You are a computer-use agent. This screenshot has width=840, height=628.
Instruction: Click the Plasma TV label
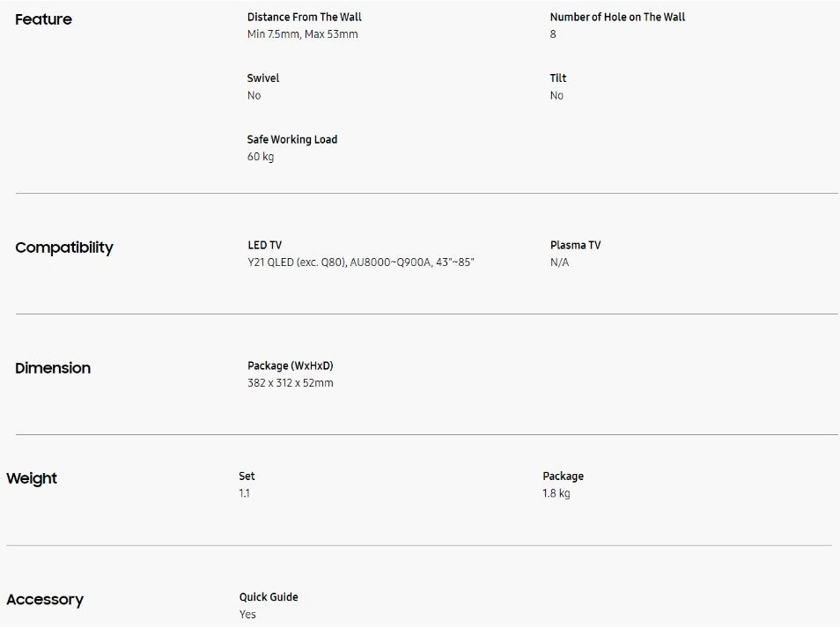point(575,245)
